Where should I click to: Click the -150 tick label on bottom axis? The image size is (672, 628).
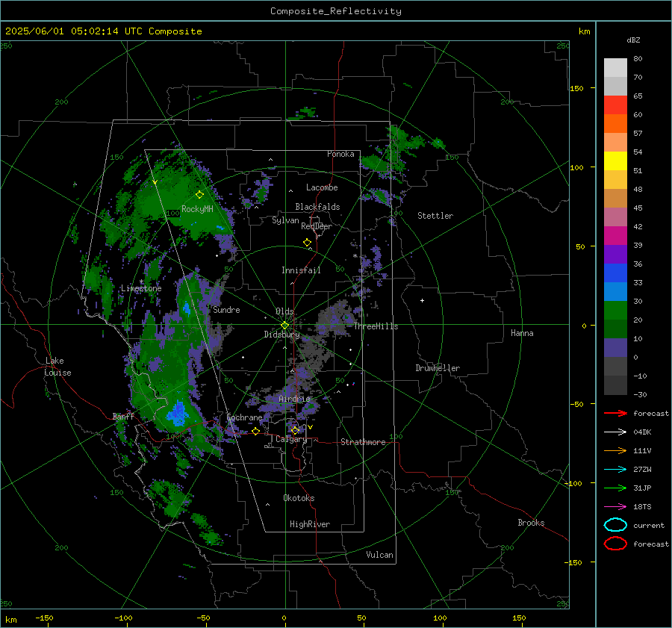pos(44,618)
